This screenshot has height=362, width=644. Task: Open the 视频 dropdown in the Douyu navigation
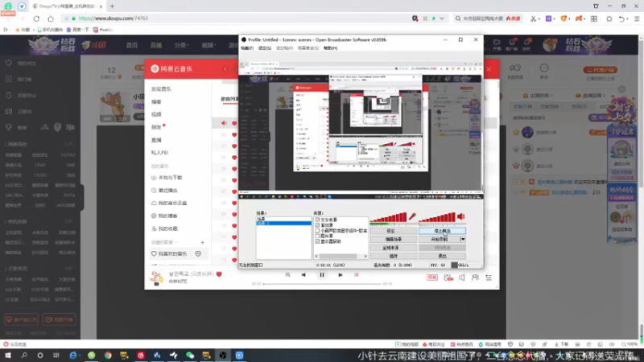[208, 45]
